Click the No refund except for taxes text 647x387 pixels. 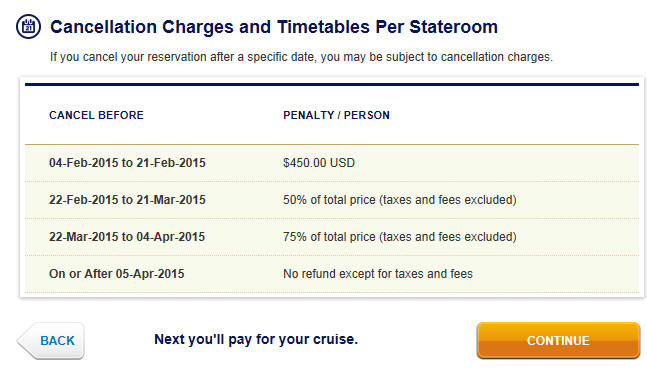(x=378, y=274)
